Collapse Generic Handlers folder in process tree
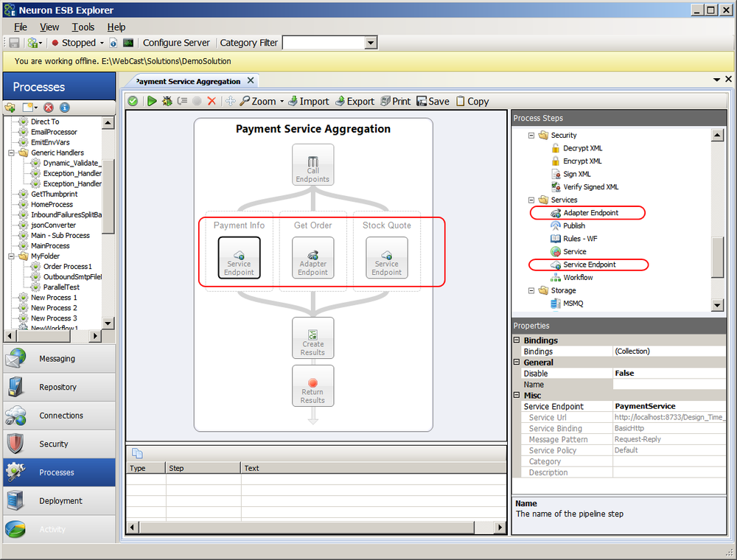737x560 pixels. tap(11, 153)
